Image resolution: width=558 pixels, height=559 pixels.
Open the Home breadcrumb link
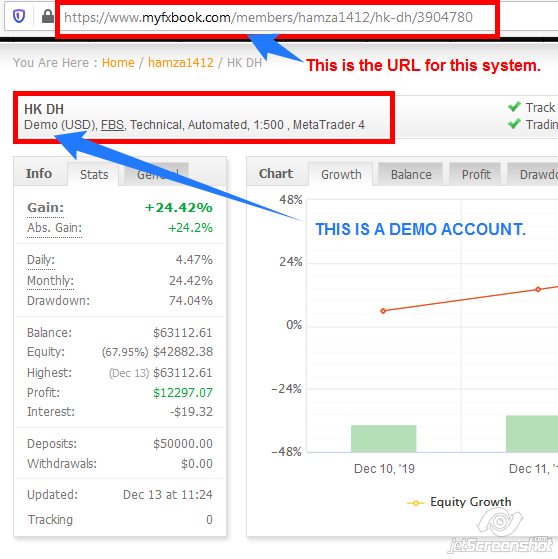pyautogui.click(x=118, y=63)
